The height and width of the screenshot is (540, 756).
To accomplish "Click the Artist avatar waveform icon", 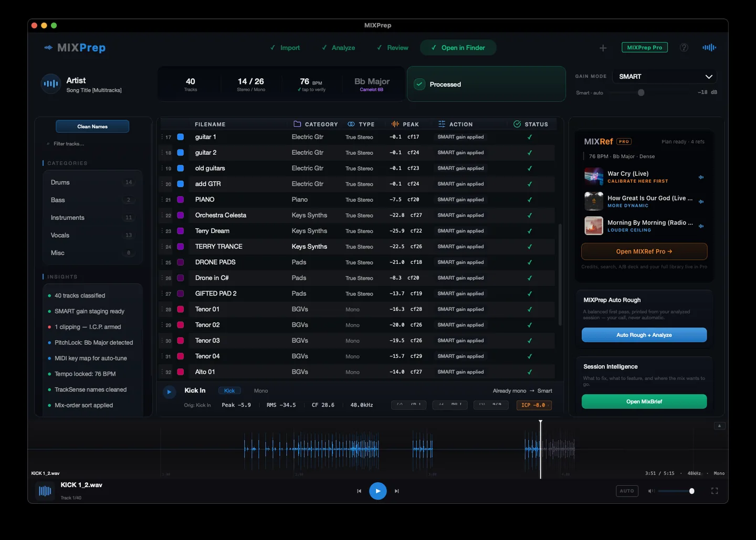I will point(51,83).
